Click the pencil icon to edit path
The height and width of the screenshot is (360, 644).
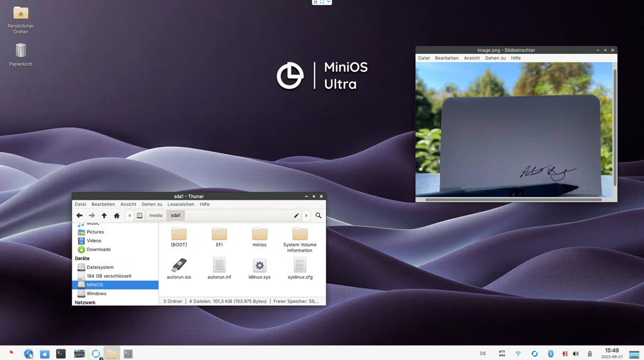click(296, 215)
